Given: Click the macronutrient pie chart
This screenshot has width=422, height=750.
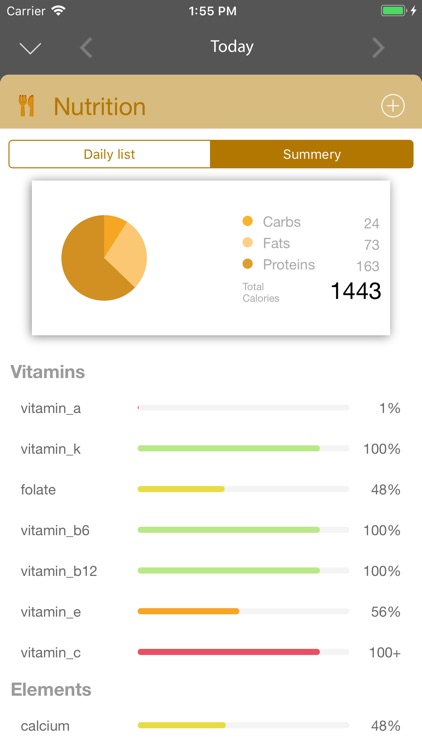Looking at the screenshot, I should click(x=104, y=258).
